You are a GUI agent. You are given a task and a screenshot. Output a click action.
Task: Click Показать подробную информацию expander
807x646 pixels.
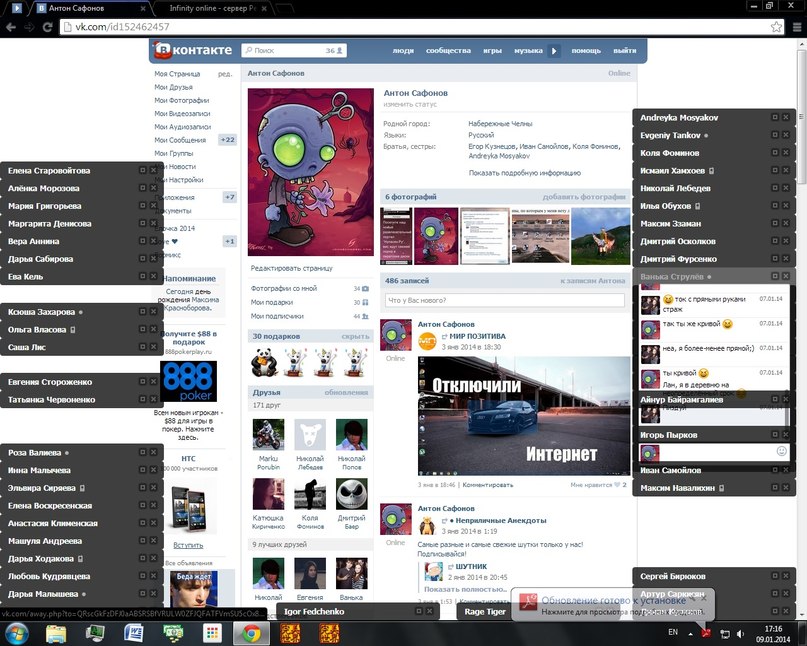[x=524, y=173]
